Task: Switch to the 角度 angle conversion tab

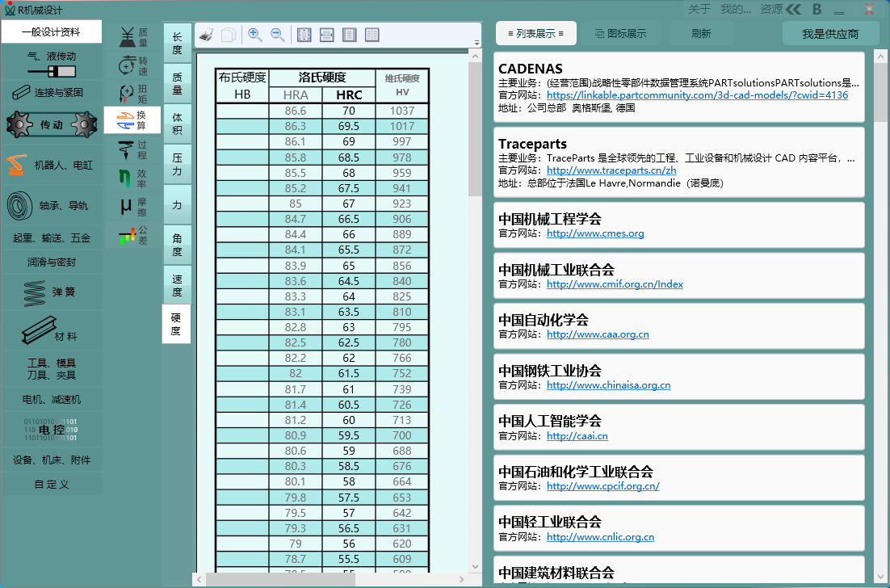Action: tap(177, 245)
